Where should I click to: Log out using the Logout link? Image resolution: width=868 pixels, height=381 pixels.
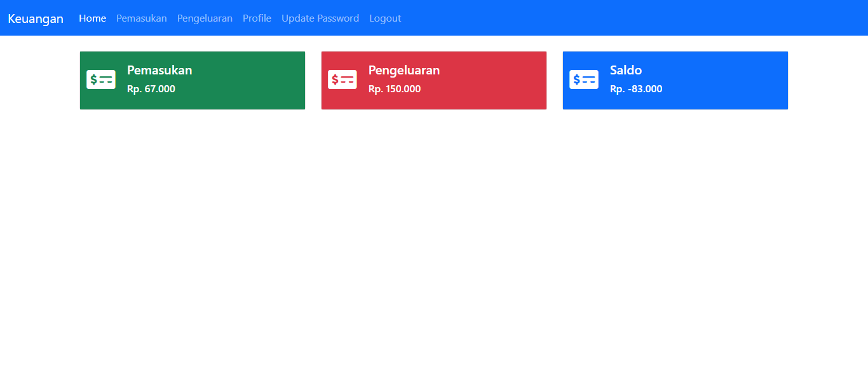pyautogui.click(x=385, y=18)
